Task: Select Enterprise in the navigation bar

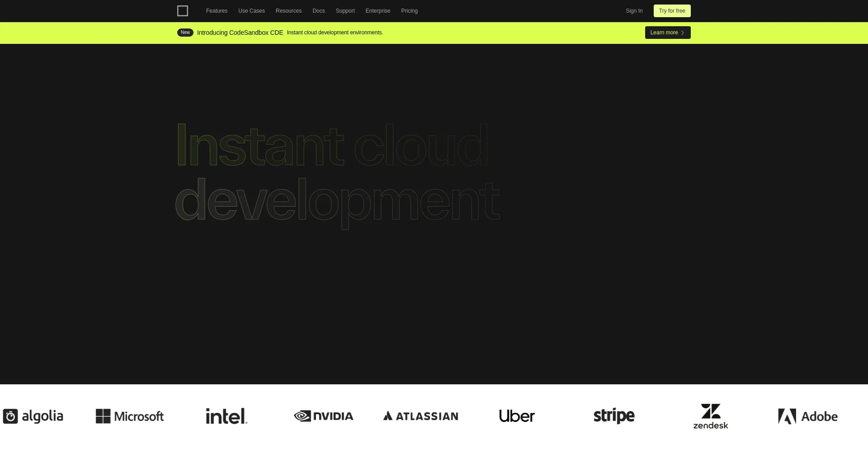Action: click(377, 10)
